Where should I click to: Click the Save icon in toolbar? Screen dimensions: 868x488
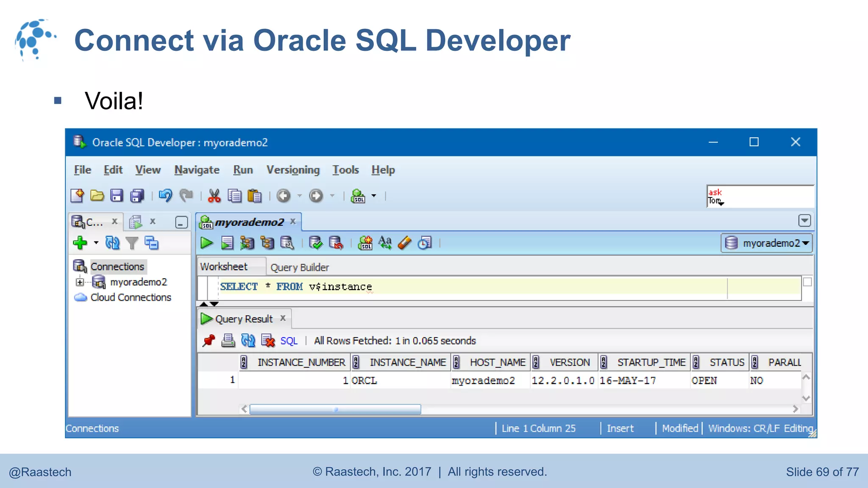click(117, 196)
